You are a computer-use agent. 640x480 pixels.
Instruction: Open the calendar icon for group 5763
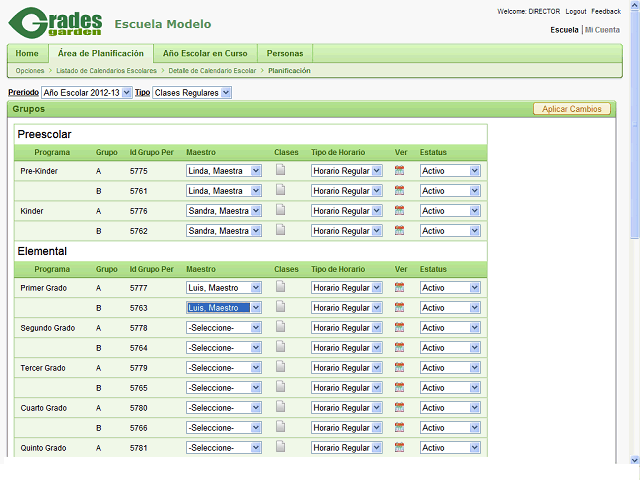[399, 307]
